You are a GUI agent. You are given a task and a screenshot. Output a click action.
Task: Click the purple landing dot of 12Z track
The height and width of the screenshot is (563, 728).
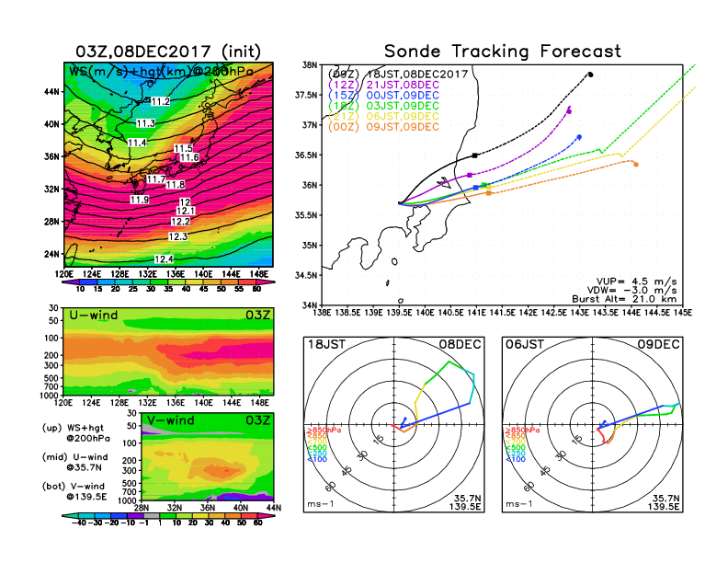pyautogui.click(x=569, y=111)
